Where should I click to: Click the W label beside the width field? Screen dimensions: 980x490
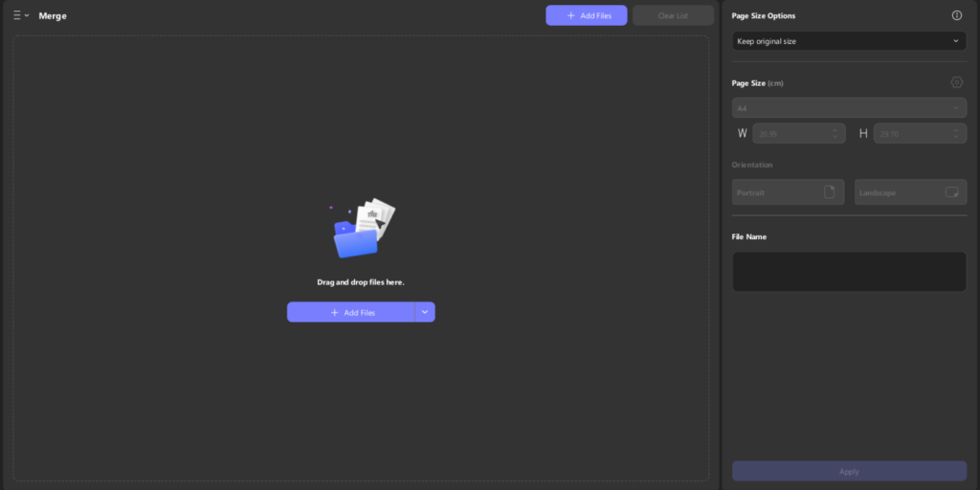click(x=742, y=134)
